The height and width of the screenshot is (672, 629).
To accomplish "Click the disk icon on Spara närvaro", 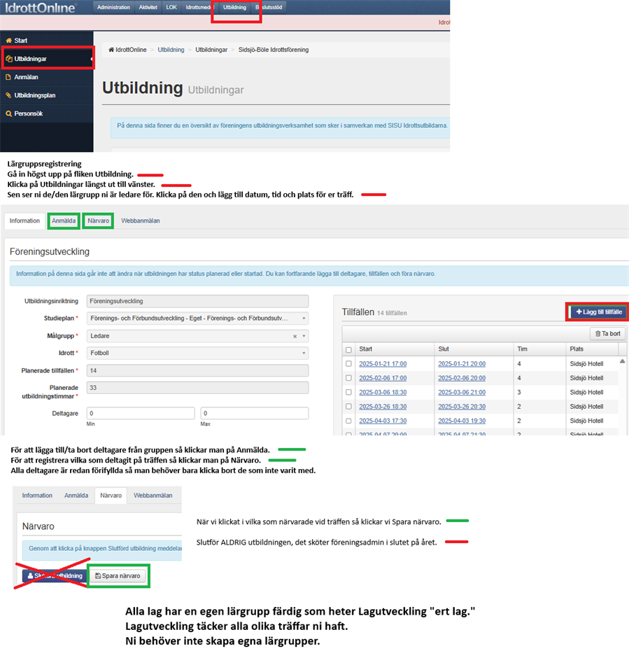I will pyautogui.click(x=99, y=576).
